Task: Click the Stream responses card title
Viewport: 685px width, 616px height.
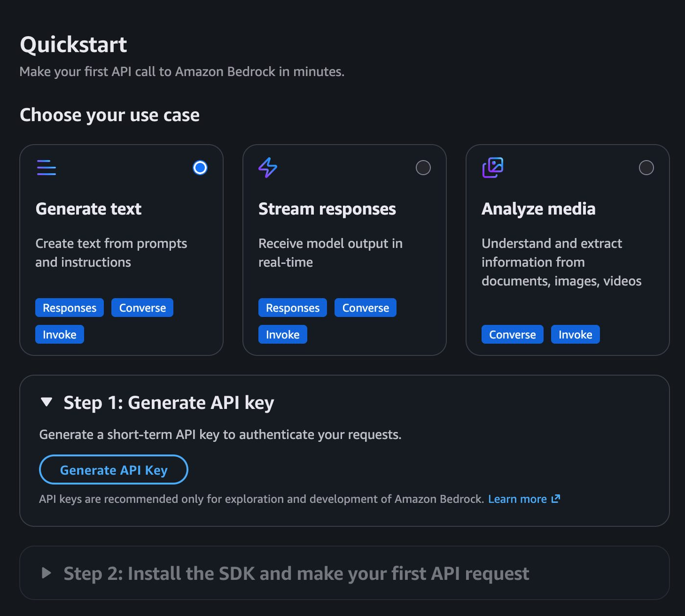Action: pos(327,209)
